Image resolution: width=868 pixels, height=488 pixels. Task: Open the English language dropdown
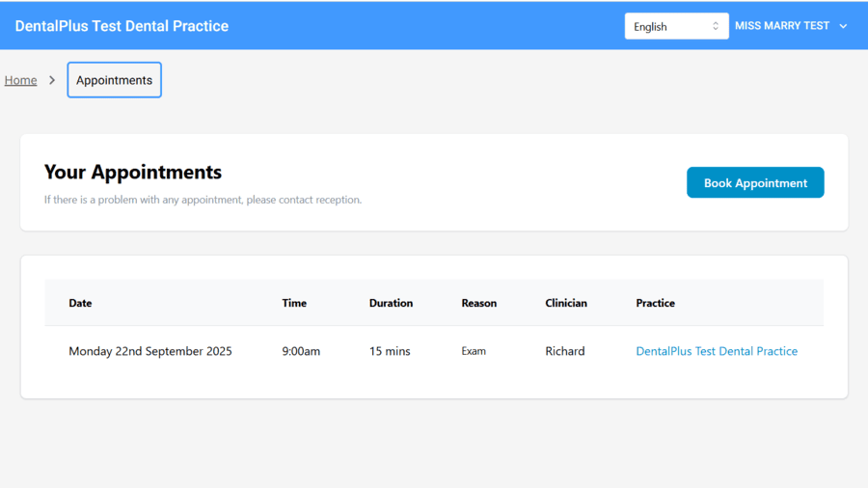click(x=676, y=26)
